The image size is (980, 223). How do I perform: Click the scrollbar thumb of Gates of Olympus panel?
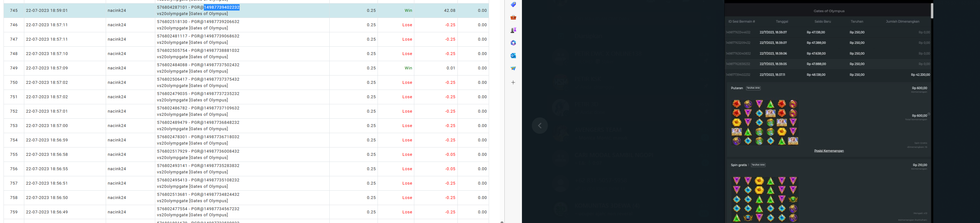[932, 11]
